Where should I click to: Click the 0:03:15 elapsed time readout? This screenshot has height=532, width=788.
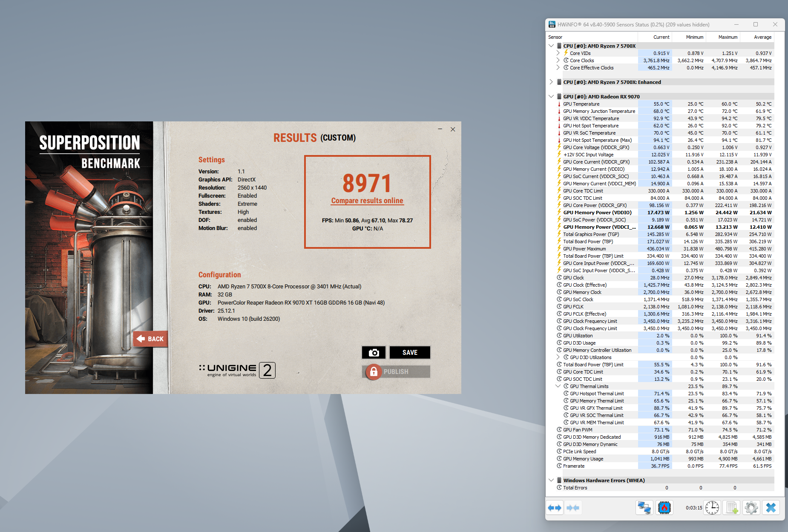pyautogui.click(x=694, y=508)
